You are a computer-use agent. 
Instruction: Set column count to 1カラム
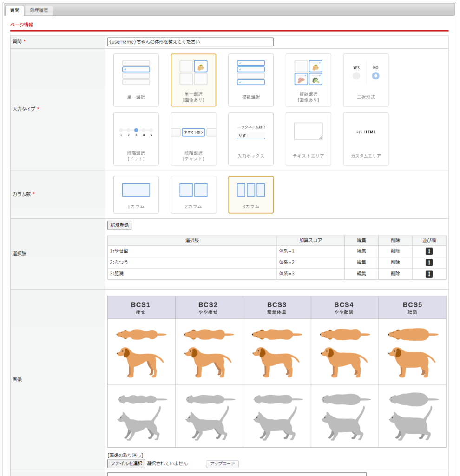136,194
